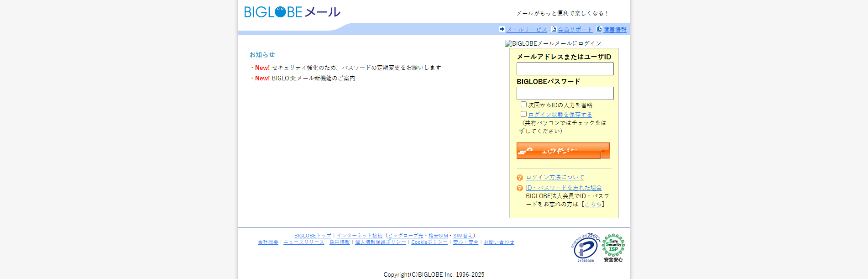868x279 pixels.
Task: Click the BIGLOBE メール logo
Action: pyautogui.click(x=292, y=12)
